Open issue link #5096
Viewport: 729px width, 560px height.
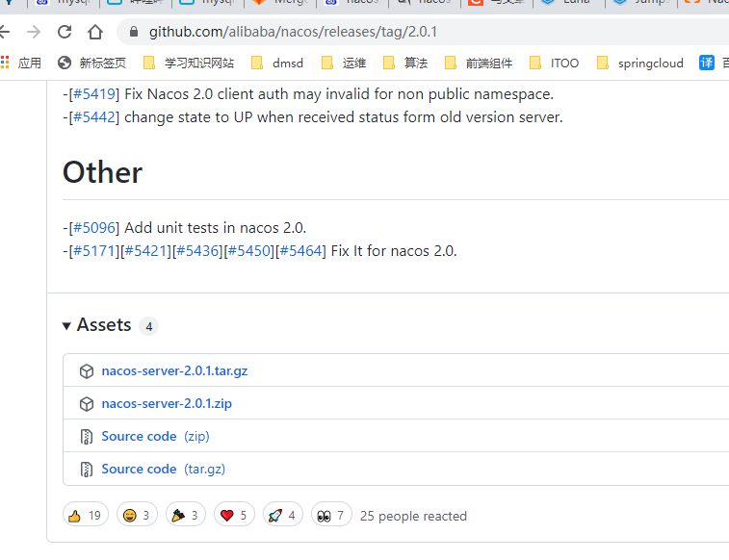click(94, 227)
